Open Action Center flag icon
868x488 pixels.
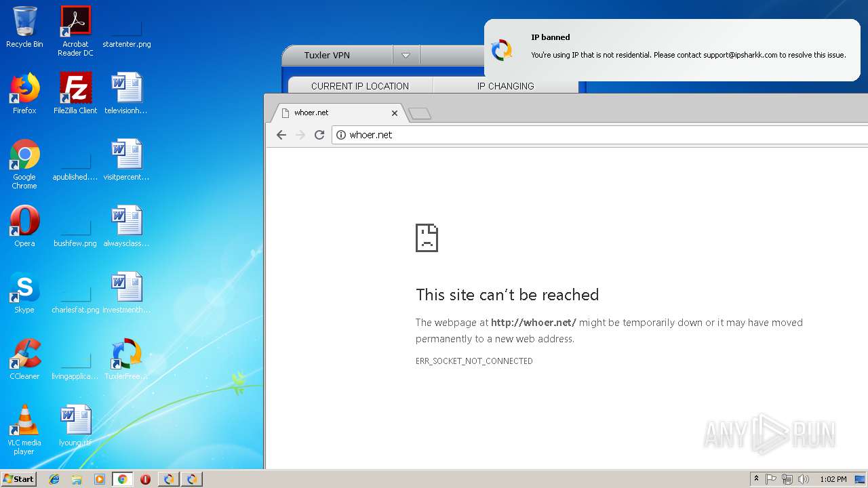pyautogui.click(x=771, y=479)
